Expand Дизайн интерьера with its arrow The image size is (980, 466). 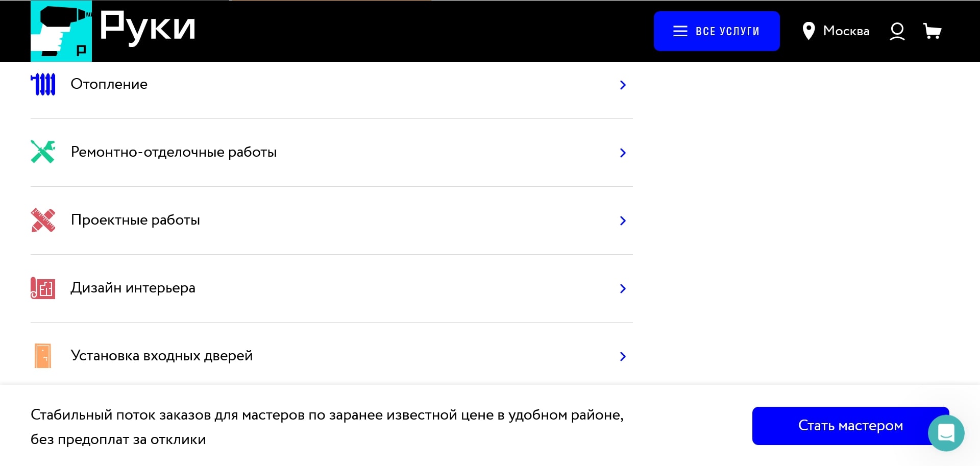pos(623,289)
